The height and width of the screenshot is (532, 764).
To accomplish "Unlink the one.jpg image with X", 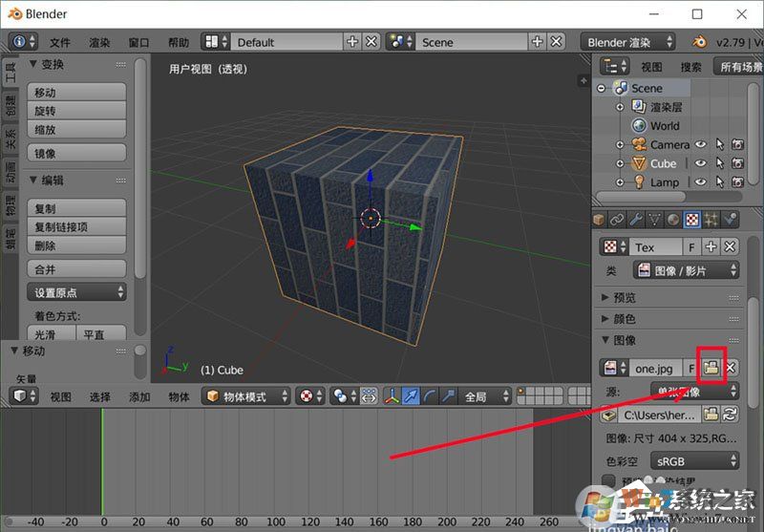I will coord(731,368).
